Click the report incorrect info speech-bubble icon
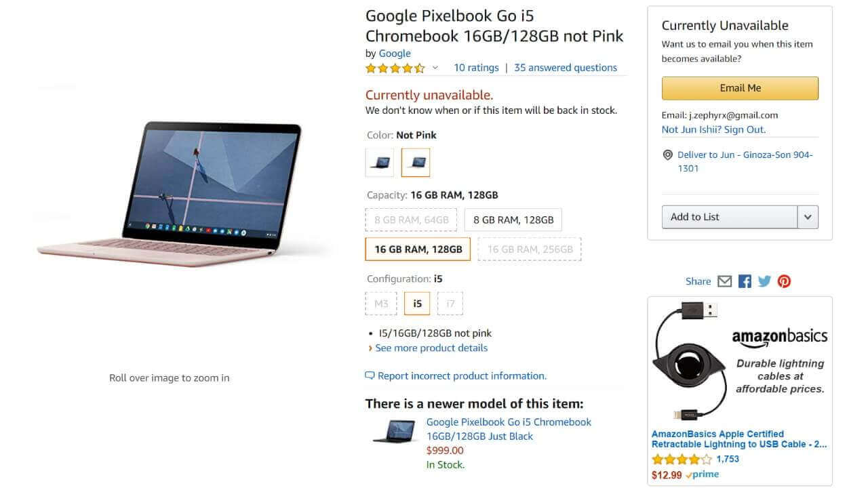The height and width of the screenshot is (488, 868). pos(370,375)
